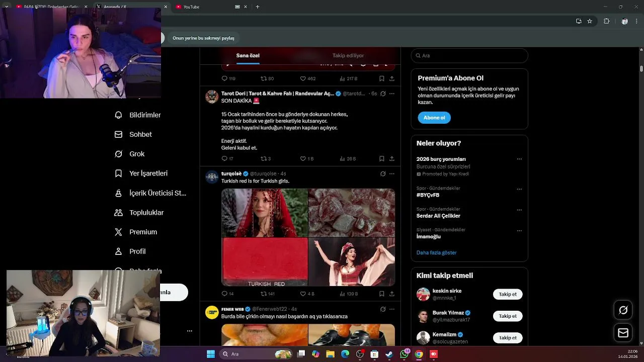
Task: Open Topluluklar communities page
Action: (139, 213)
